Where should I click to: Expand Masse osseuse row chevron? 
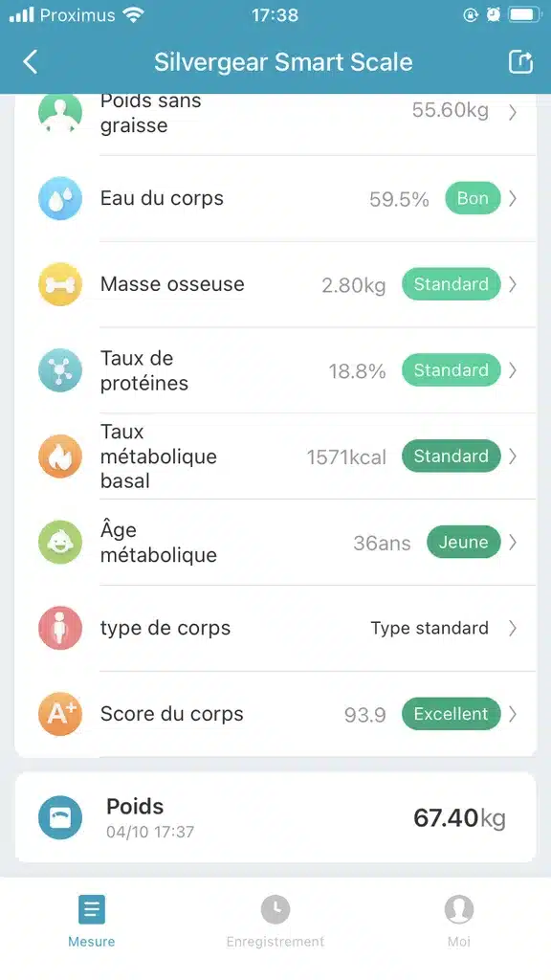pyautogui.click(x=513, y=284)
